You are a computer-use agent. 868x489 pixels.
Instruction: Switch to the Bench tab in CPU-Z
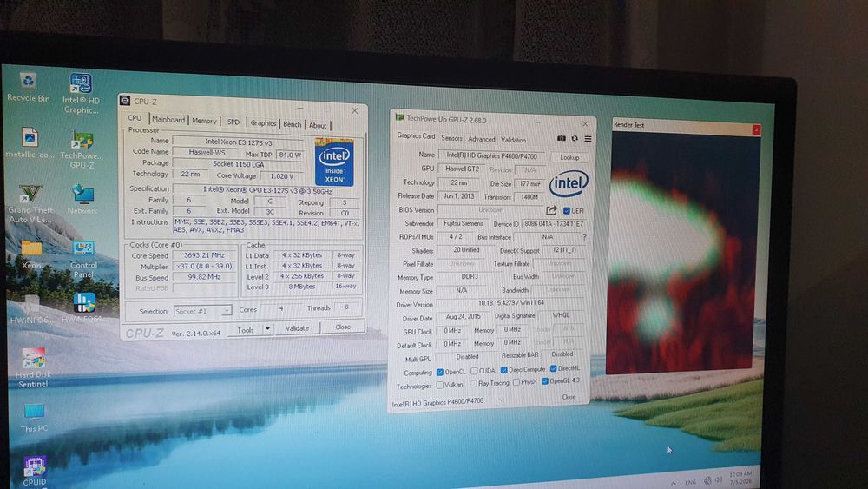click(x=293, y=124)
